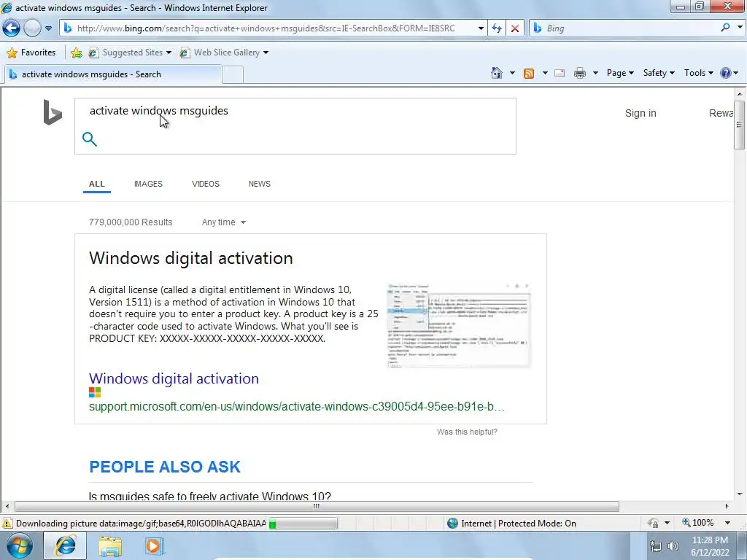Select the activate windows msguides tab

click(x=112, y=74)
